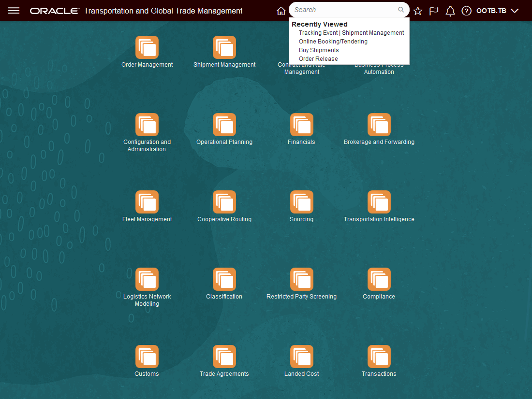Select Tracking Event | Shipment Management recent item
Image resolution: width=532 pixels, height=399 pixels.
tap(351, 33)
